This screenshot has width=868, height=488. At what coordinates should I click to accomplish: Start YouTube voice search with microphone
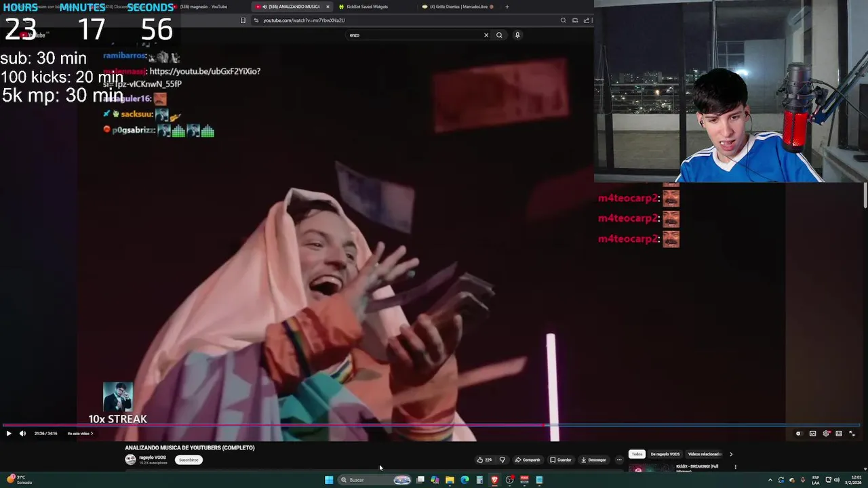pos(517,35)
